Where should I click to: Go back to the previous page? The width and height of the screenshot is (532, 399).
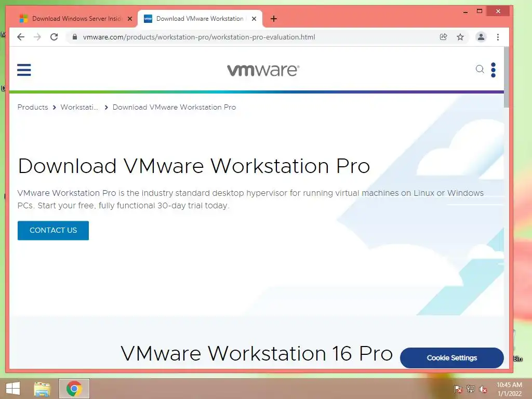click(21, 37)
